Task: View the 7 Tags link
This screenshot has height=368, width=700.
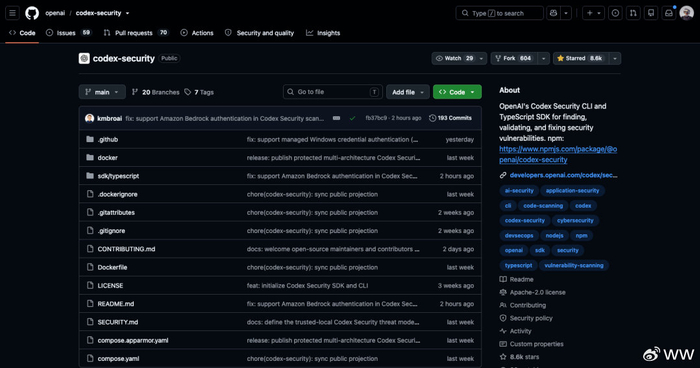Action: 199,92
